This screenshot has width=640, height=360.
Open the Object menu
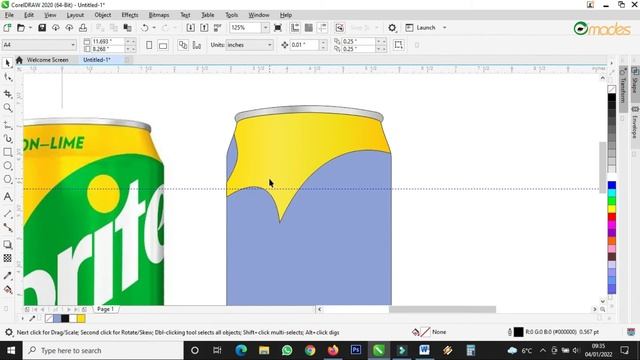[102, 15]
